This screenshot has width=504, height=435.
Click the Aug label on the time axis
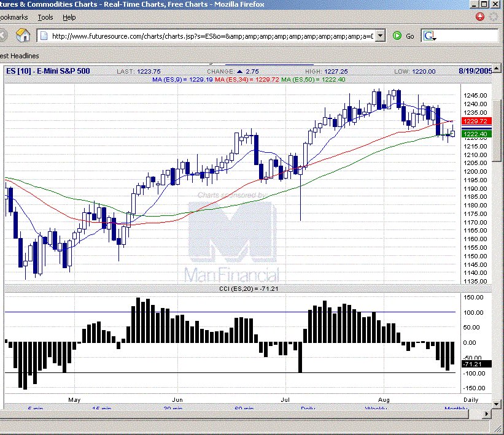tap(384, 399)
